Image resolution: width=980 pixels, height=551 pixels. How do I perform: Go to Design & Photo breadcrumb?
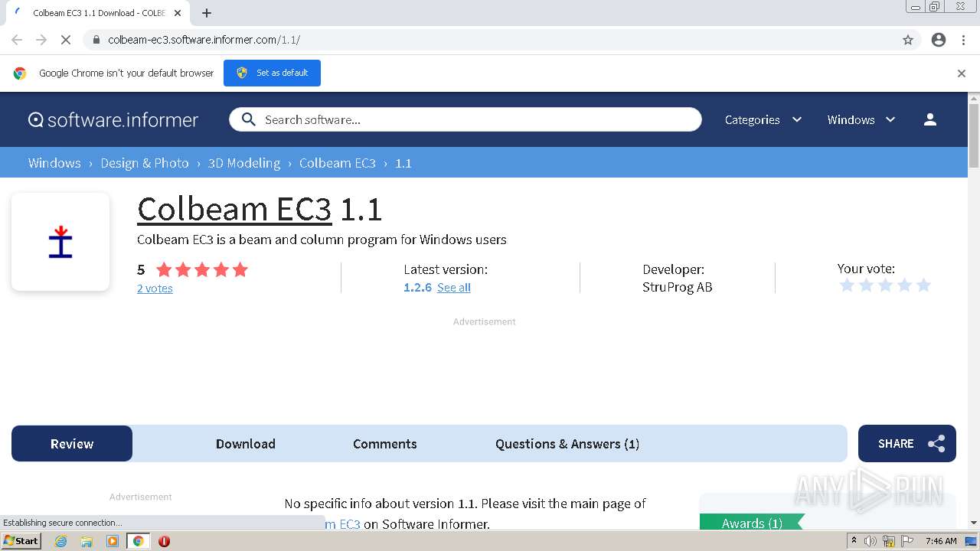click(145, 163)
